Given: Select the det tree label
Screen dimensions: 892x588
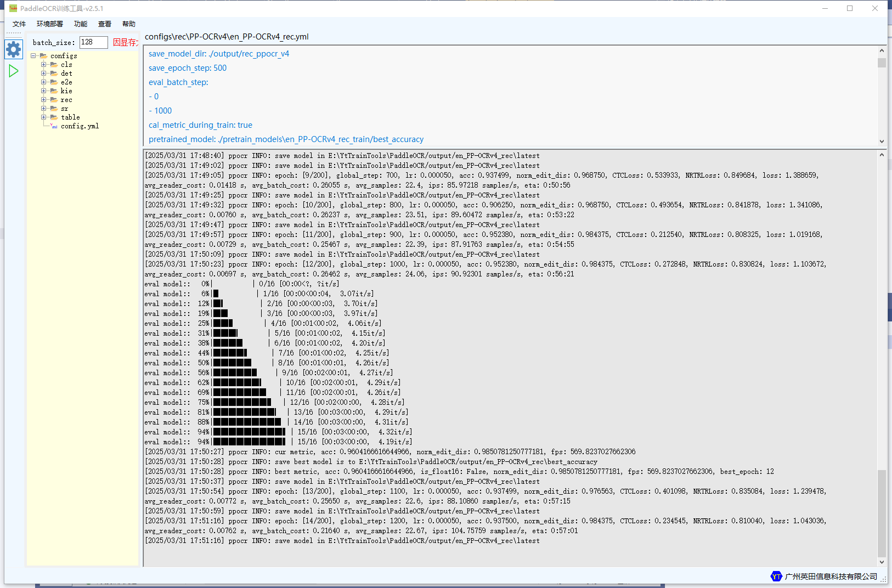Looking at the screenshot, I should (x=66, y=73).
